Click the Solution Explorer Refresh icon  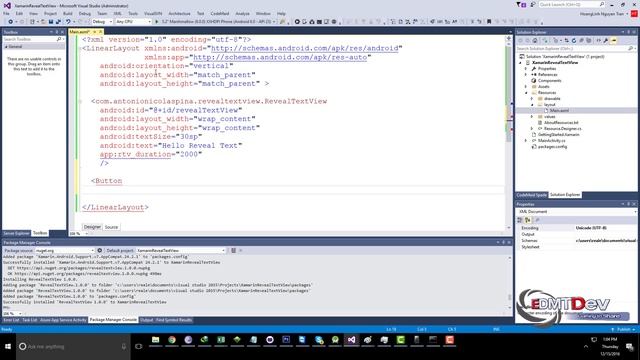point(574,40)
